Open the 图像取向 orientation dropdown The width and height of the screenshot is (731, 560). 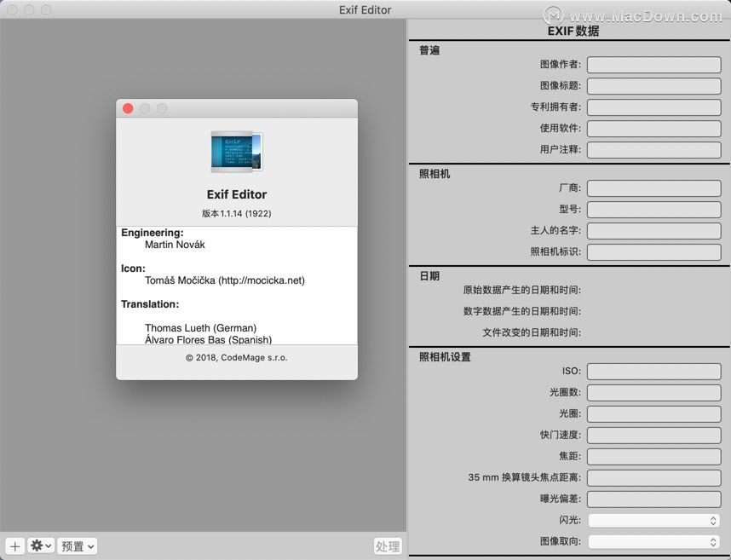tap(653, 541)
